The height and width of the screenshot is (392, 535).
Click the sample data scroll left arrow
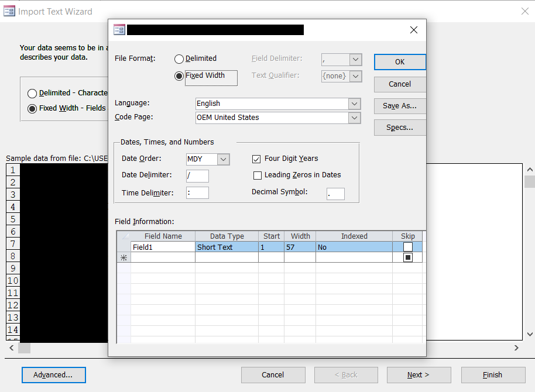11,348
